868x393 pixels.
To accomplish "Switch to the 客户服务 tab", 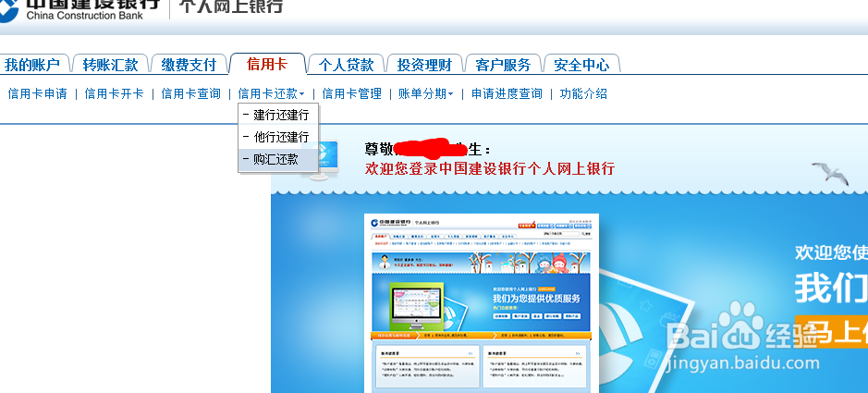I will point(503,65).
